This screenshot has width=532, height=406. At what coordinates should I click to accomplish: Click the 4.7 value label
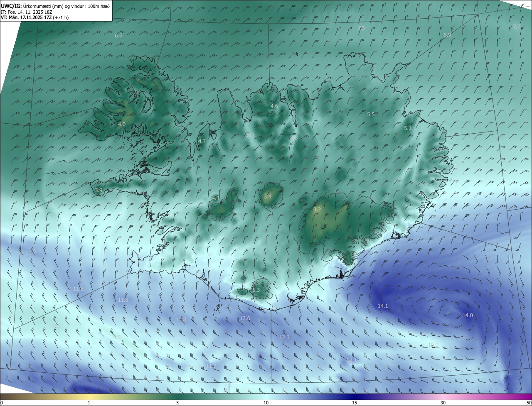[202, 142]
